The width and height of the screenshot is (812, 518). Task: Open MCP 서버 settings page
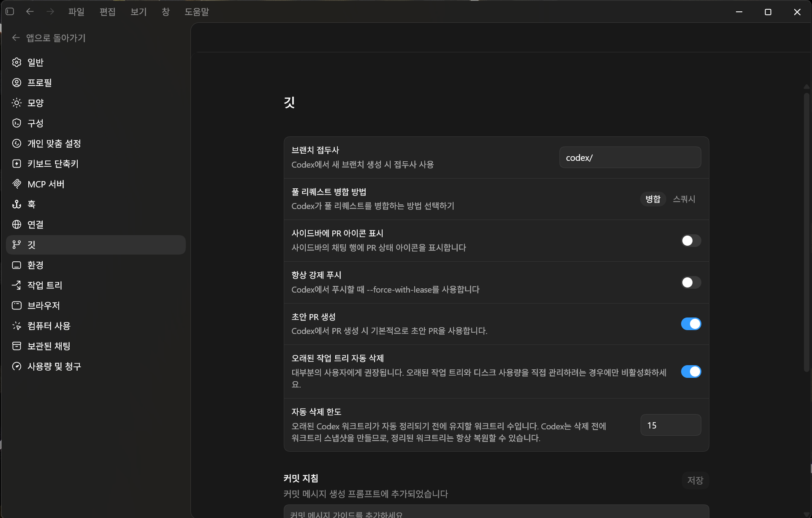[x=96, y=184]
